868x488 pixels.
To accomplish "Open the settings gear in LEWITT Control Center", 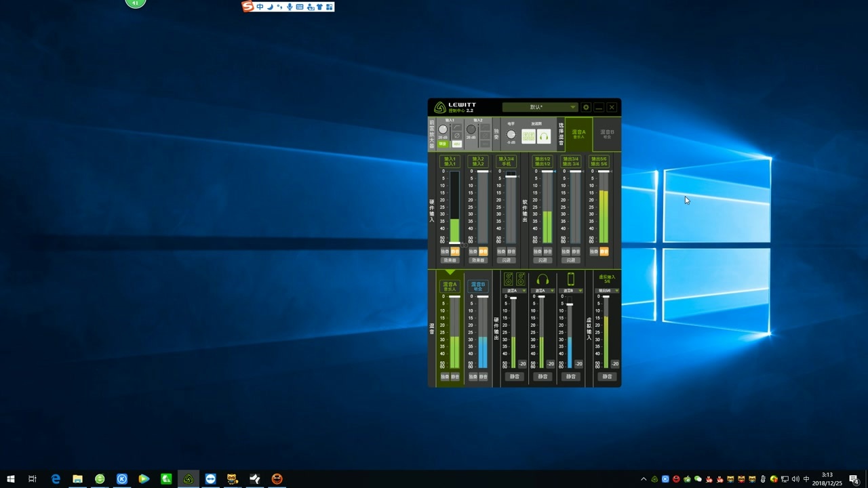I will pyautogui.click(x=586, y=107).
